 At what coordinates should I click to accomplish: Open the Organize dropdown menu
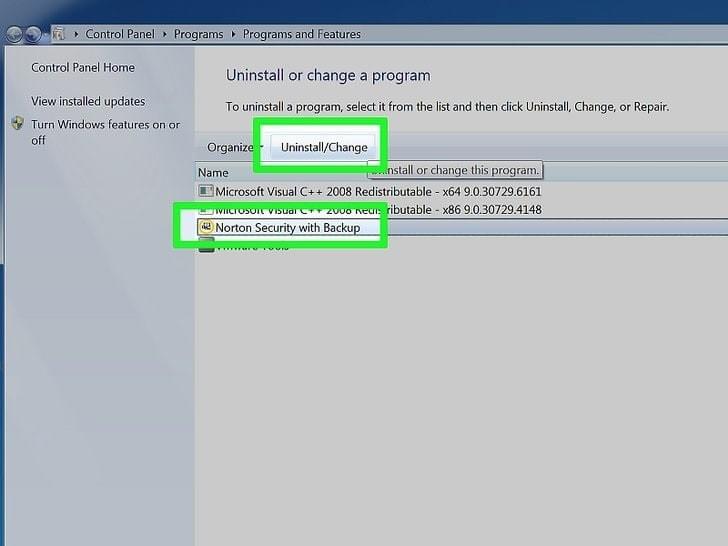coord(235,147)
